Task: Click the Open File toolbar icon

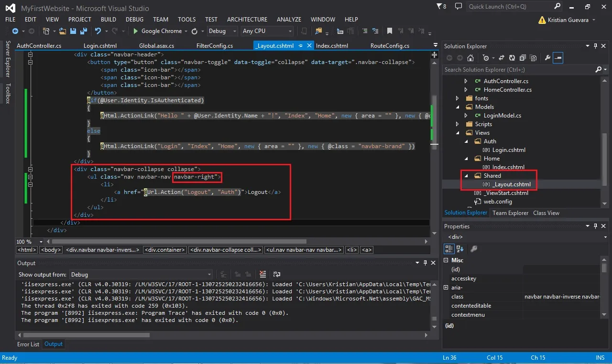Action: click(63, 31)
